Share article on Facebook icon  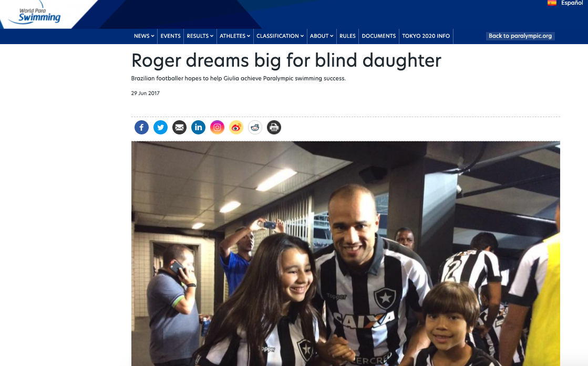tap(141, 128)
